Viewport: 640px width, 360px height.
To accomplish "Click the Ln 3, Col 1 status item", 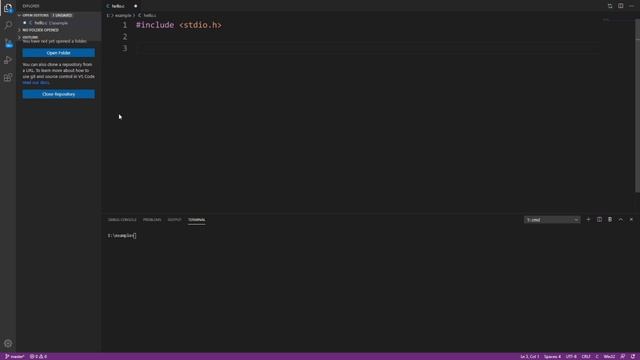I will coord(529,356).
